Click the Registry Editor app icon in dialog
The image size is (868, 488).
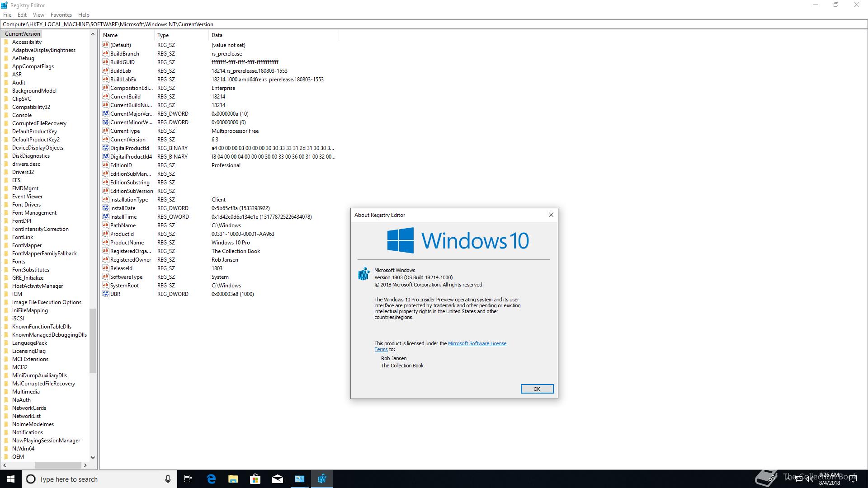(x=363, y=274)
